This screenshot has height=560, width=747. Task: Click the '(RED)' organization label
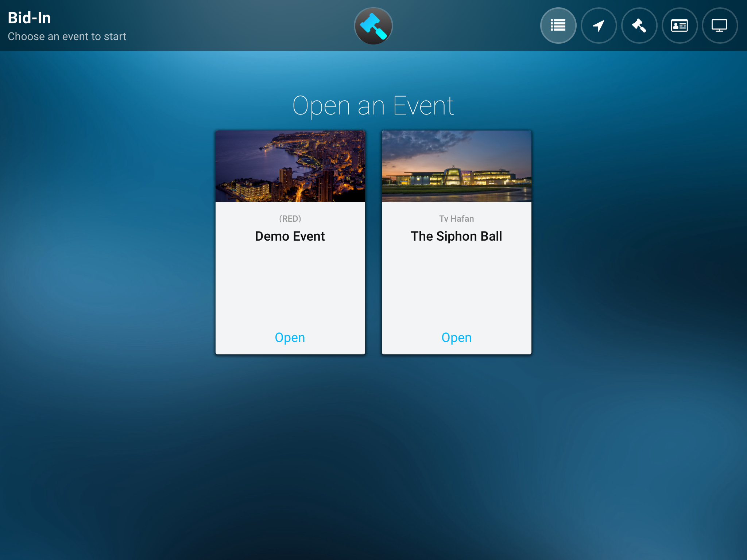click(290, 219)
